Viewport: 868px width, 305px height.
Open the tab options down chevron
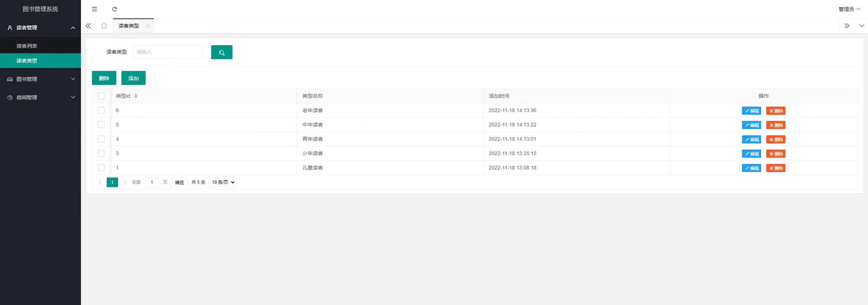pos(862,26)
